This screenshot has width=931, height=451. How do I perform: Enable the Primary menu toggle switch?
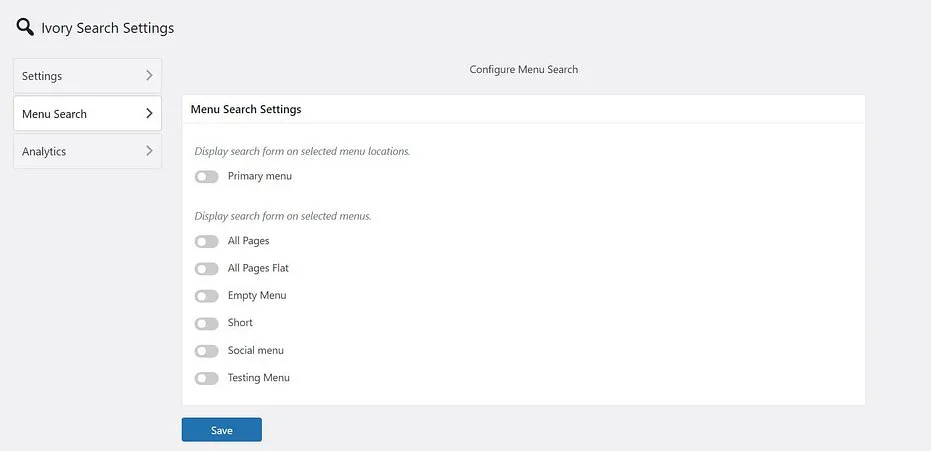click(206, 177)
